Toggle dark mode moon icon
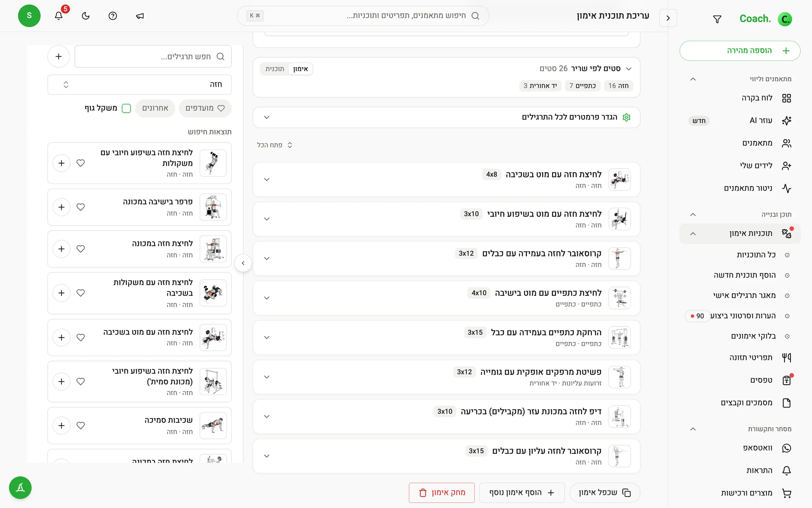 click(86, 16)
